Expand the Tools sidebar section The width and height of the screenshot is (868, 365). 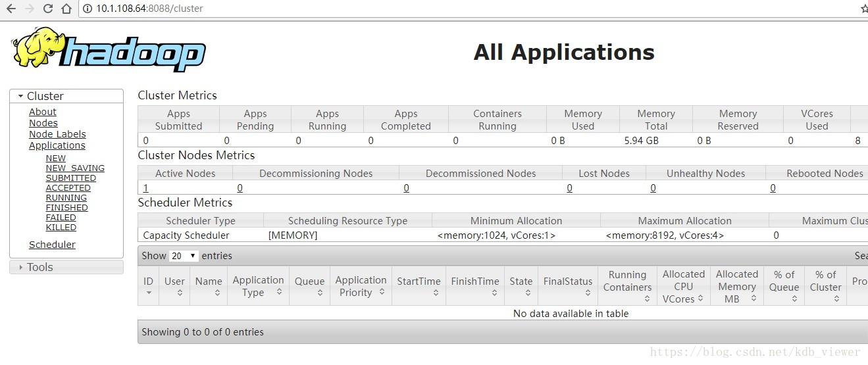tap(66, 267)
